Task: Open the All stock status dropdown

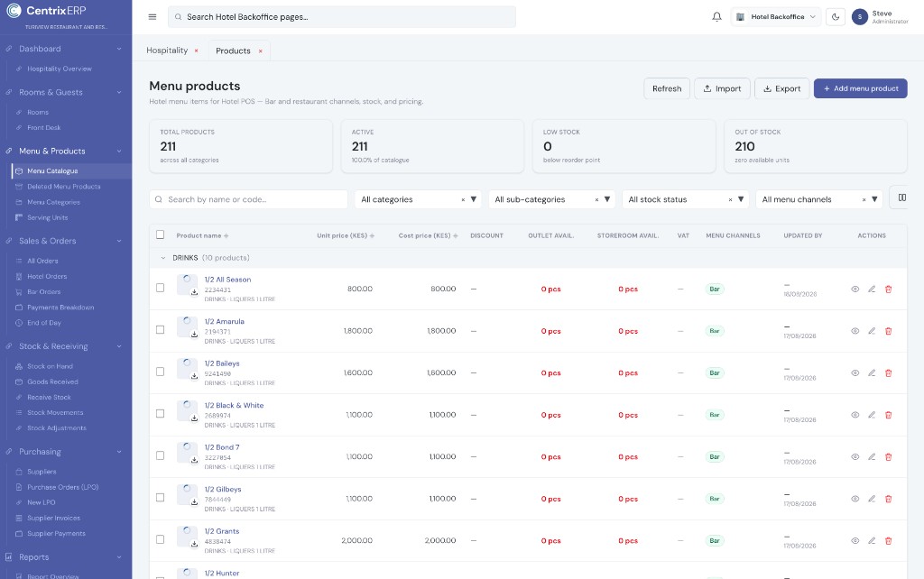Action: (686, 199)
